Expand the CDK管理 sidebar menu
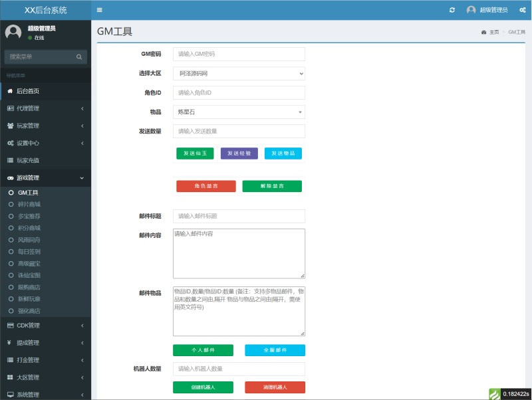 [45, 326]
